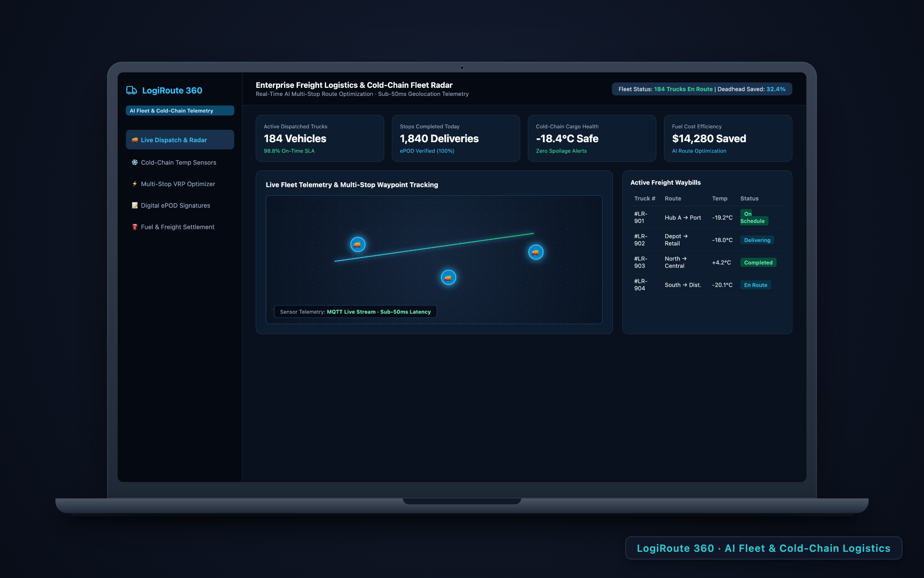
Task: Open the Cold-Chain Cargo Health card
Action: tap(592, 138)
